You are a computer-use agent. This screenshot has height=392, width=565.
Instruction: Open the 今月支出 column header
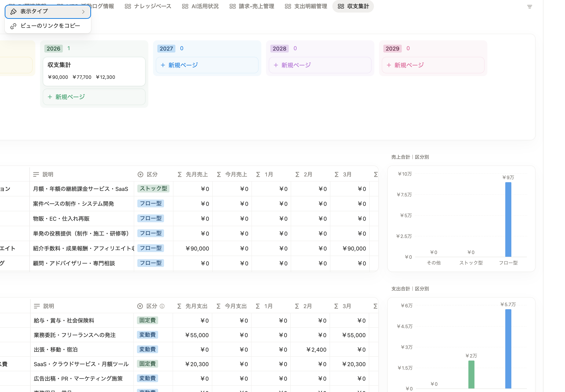(232, 306)
